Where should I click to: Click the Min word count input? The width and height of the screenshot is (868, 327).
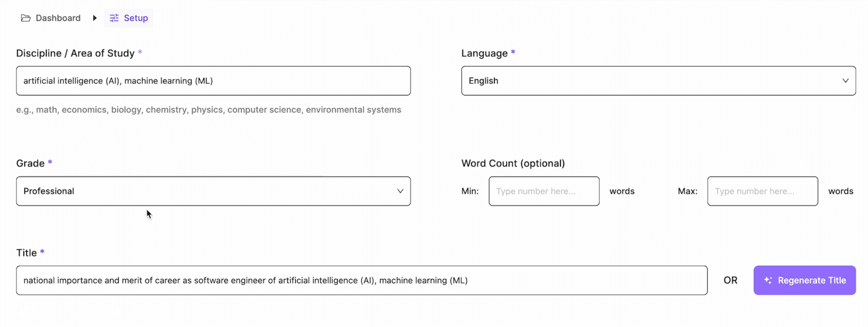544,191
